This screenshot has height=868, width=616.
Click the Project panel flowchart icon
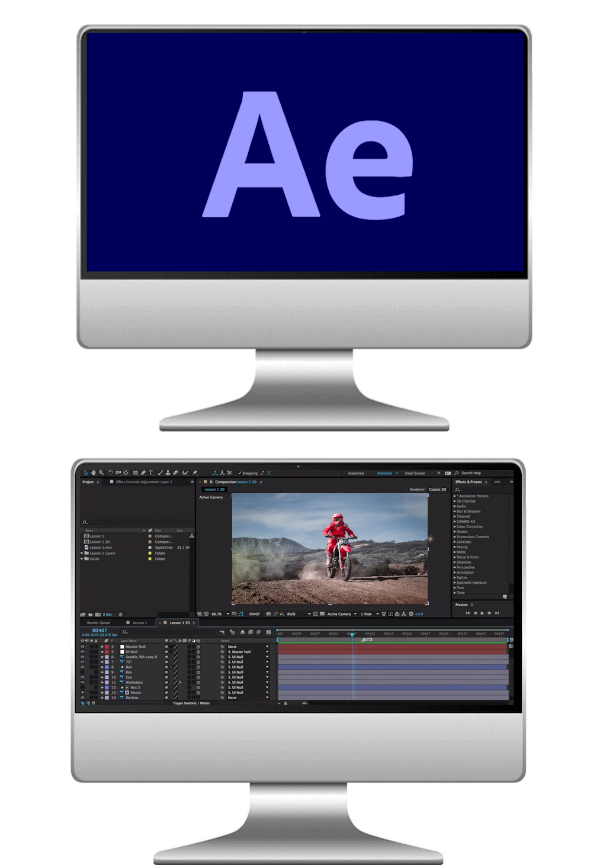[192, 536]
